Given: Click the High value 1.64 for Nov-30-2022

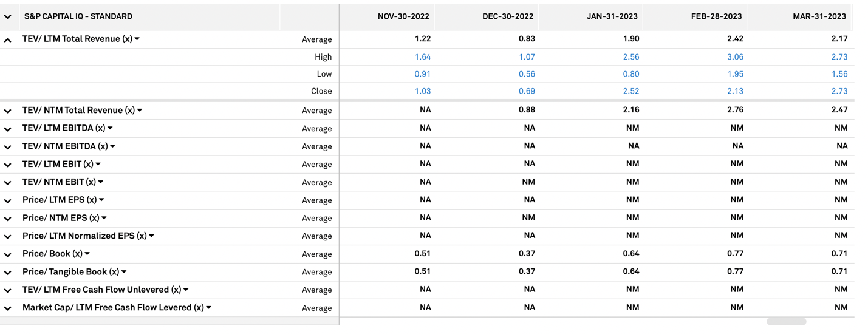Looking at the screenshot, I should 422,57.
